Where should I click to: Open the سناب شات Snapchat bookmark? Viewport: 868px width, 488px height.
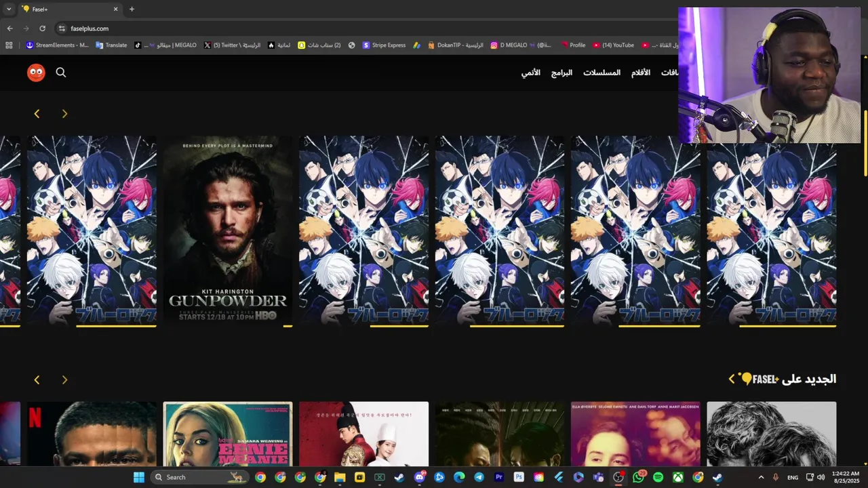(319, 45)
